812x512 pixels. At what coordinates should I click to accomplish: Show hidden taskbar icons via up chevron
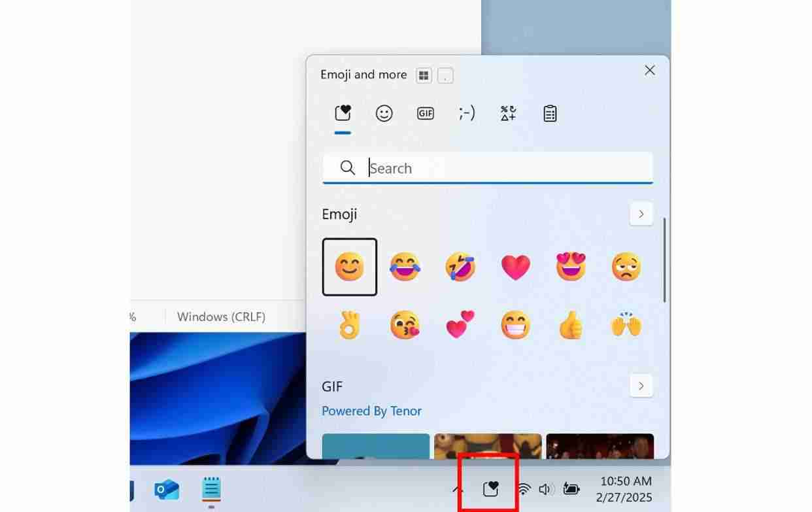tap(456, 488)
